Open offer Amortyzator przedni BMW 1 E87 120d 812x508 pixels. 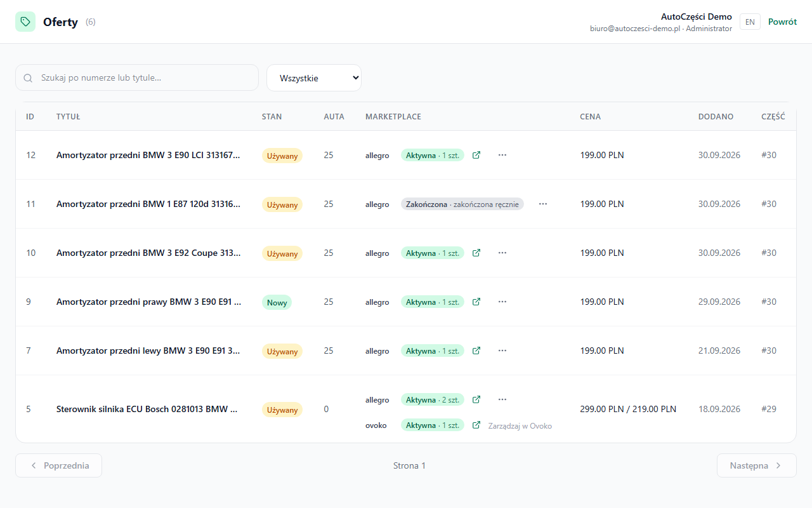pos(148,204)
